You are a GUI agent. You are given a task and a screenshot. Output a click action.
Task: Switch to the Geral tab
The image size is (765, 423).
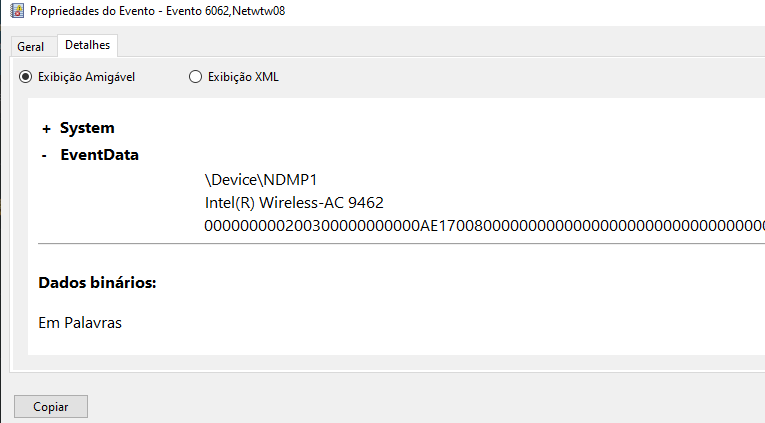pos(31,47)
